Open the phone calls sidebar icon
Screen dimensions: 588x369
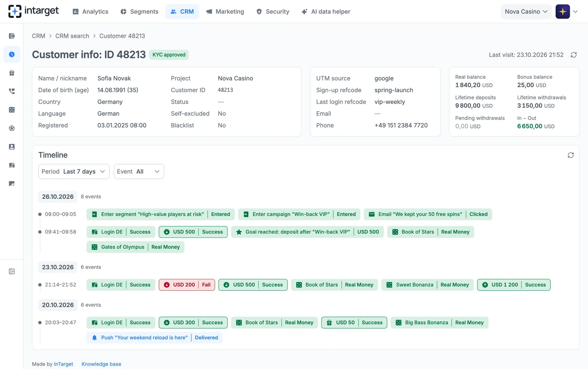[x=12, y=91]
